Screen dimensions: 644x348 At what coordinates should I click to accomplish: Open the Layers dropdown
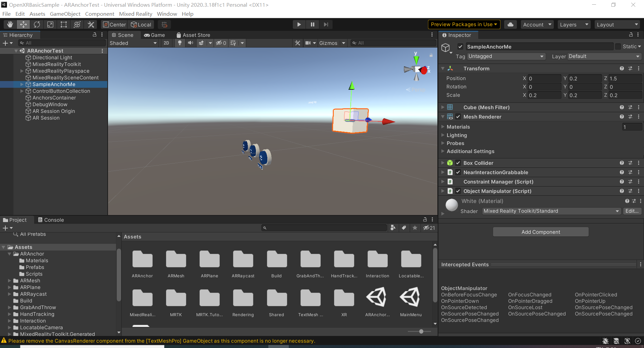(x=574, y=24)
